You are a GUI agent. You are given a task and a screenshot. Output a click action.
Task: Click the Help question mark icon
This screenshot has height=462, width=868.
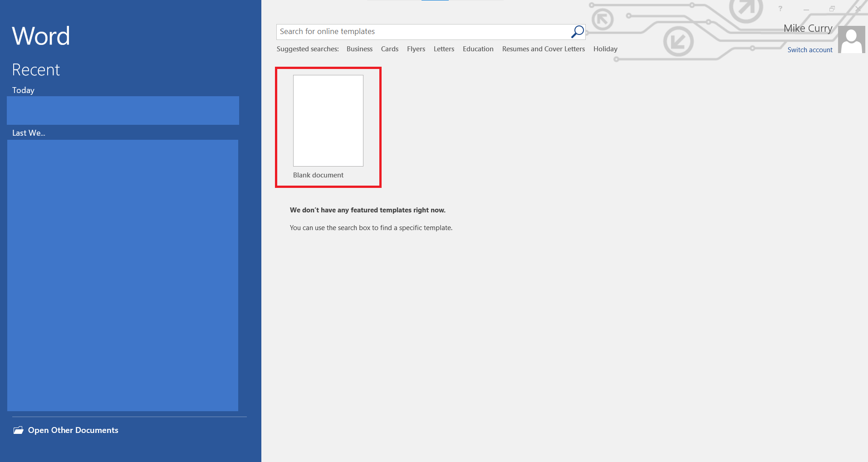[780, 9]
